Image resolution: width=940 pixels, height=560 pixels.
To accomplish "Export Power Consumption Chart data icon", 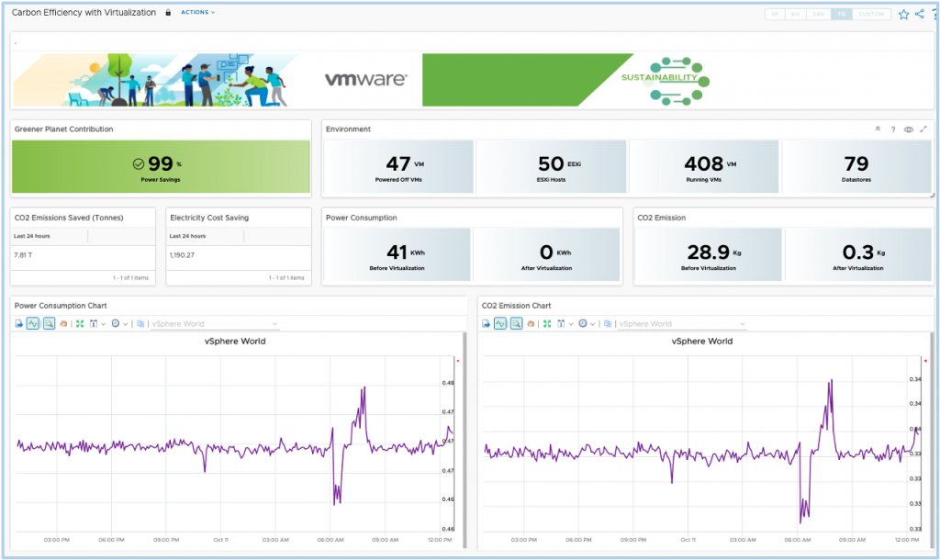I will coord(18,324).
